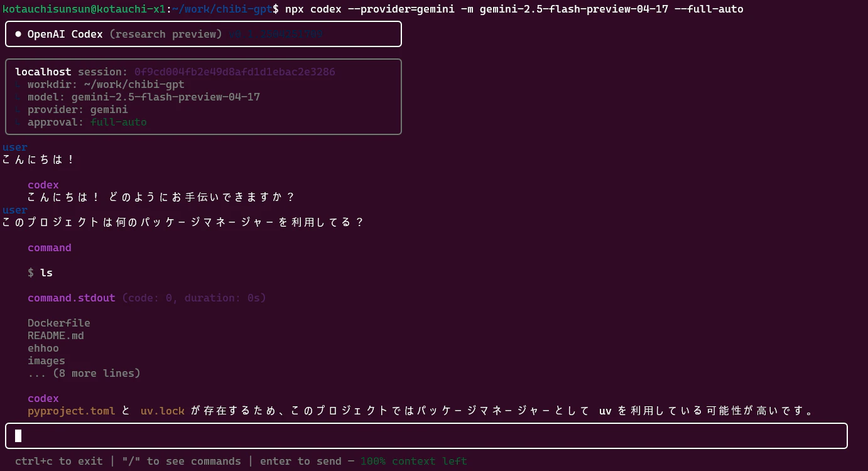Viewport: 868px width, 471px height.
Task: Click the prompt input field at the bottom
Action: [426, 436]
